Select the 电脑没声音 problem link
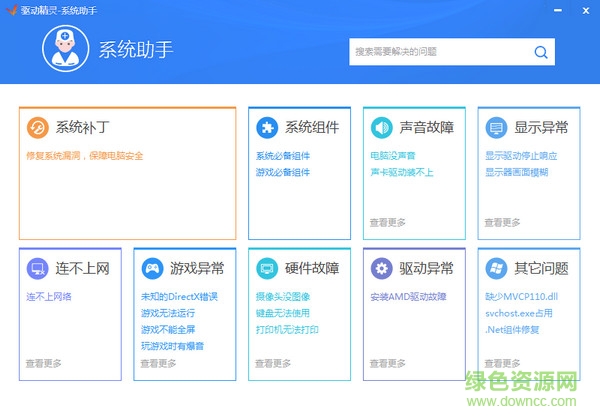600x420 pixels. tap(393, 156)
